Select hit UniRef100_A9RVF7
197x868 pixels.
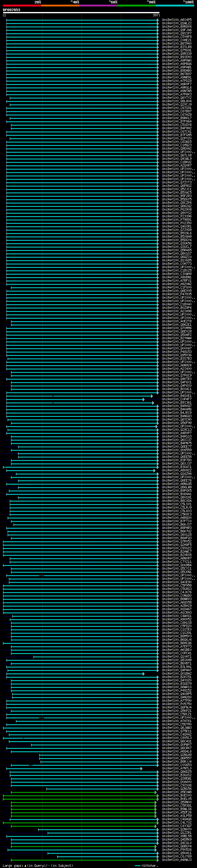click(x=177, y=84)
